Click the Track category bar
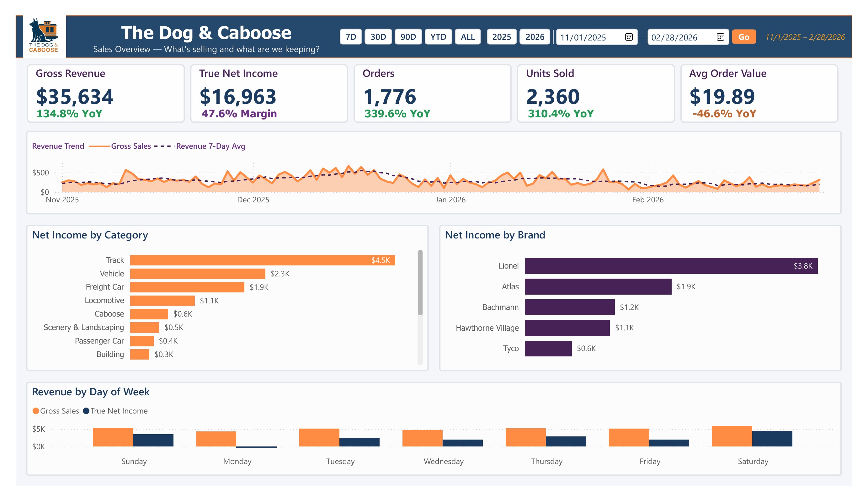 [262, 260]
